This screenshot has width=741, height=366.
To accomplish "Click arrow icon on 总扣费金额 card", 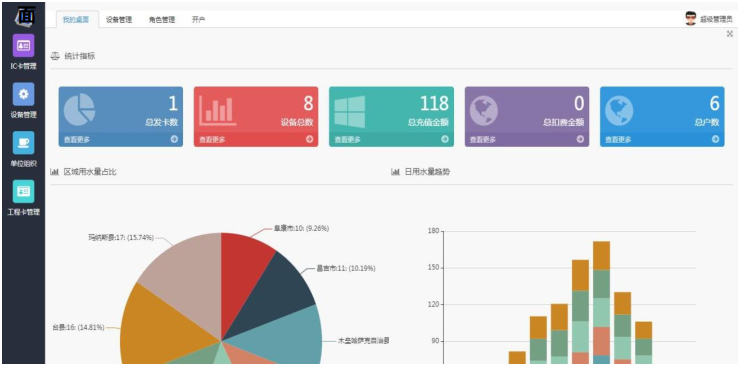I will [580, 139].
